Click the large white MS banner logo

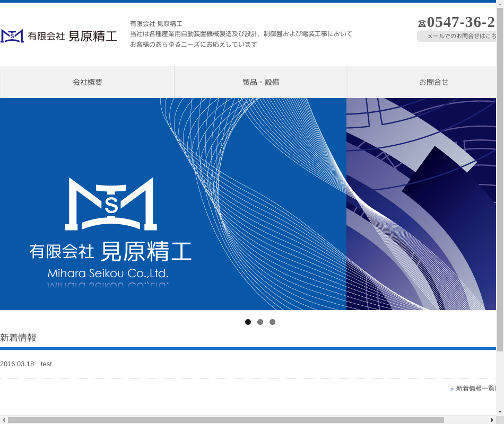[111, 204]
